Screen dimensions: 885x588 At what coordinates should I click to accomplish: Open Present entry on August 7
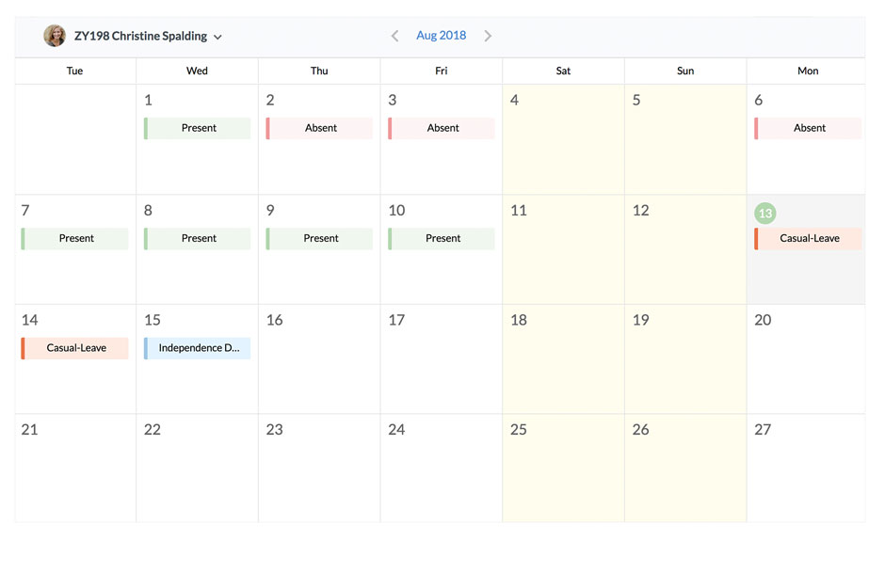(x=75, y=238)
